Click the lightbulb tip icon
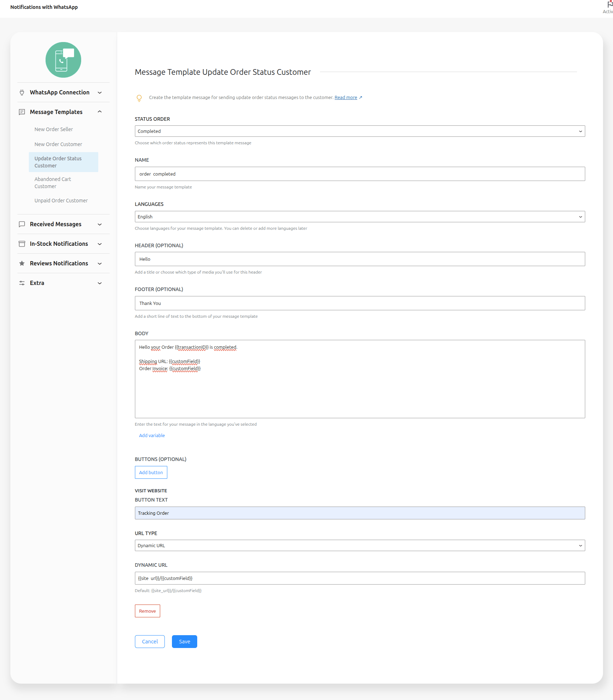 pos(139,98)
